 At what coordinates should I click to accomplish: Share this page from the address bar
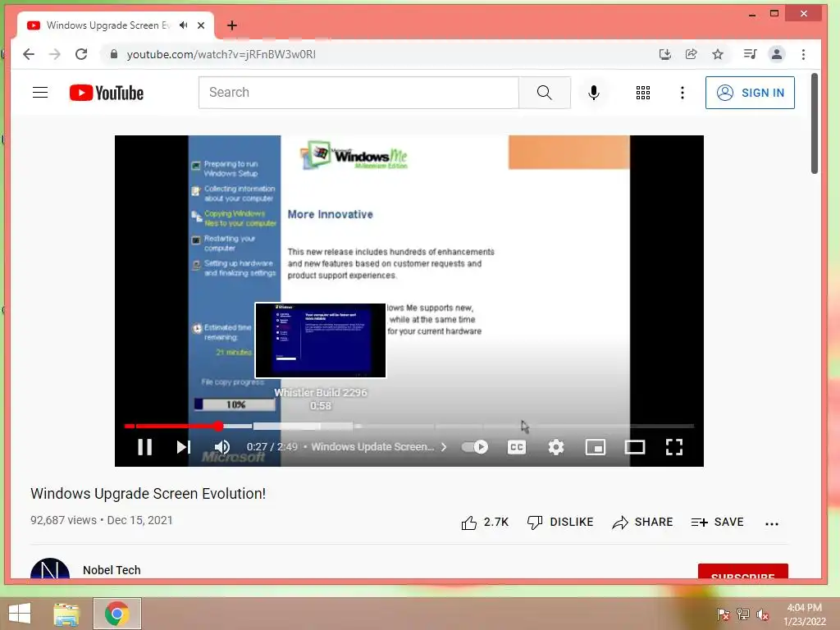pos(691,54)
